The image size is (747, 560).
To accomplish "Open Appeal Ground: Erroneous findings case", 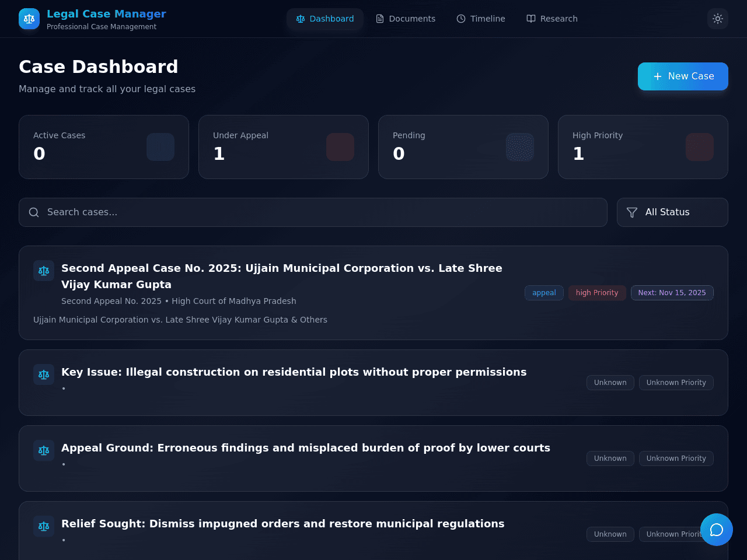I will click(306, 448).
